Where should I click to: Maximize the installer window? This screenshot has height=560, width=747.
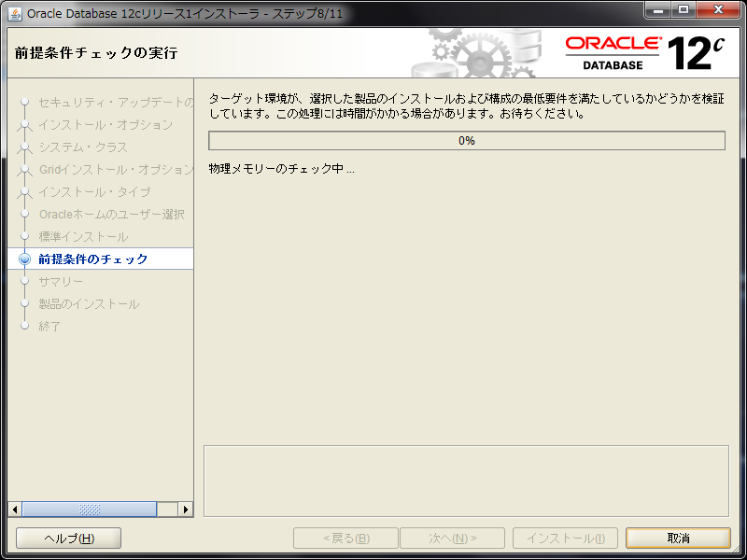pyautogui.click(x=684, y=9)
